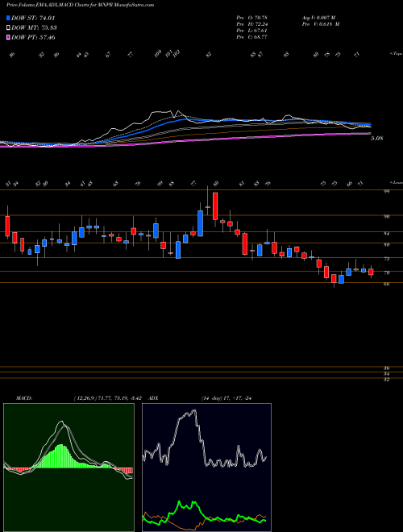Click the 36 price axis label
Screen dimensions: 403x532
click(x=386, y=368)
